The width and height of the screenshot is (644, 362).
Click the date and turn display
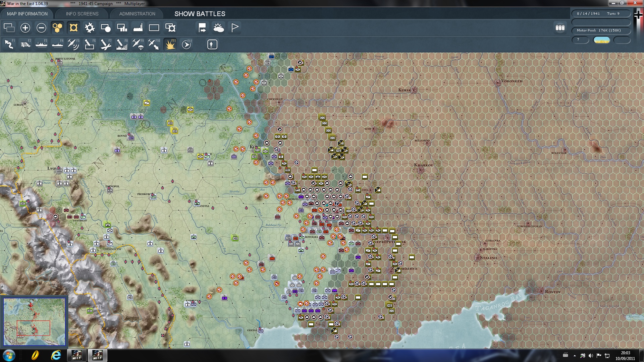pos(601,14)
